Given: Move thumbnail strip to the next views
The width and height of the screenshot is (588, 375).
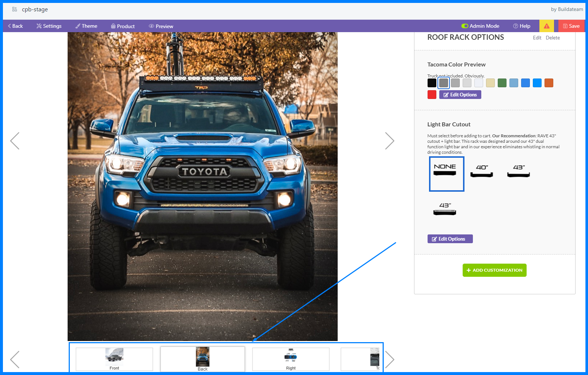Looking at the screenshot, I should 390,359.
